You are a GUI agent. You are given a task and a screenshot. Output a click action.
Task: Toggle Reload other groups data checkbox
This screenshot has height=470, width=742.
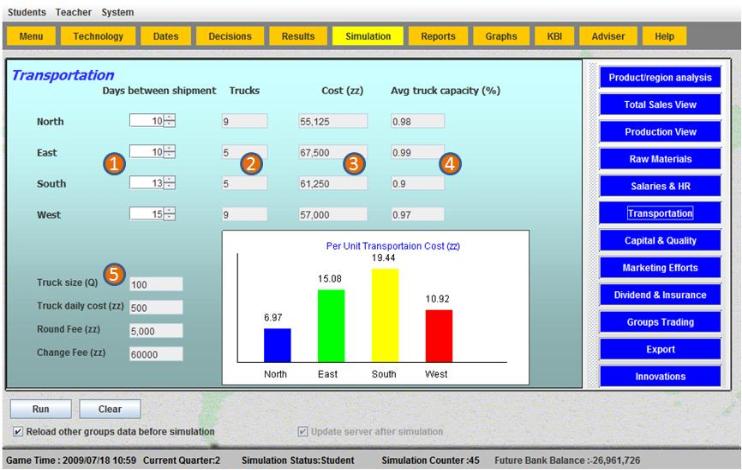point(20,432)
